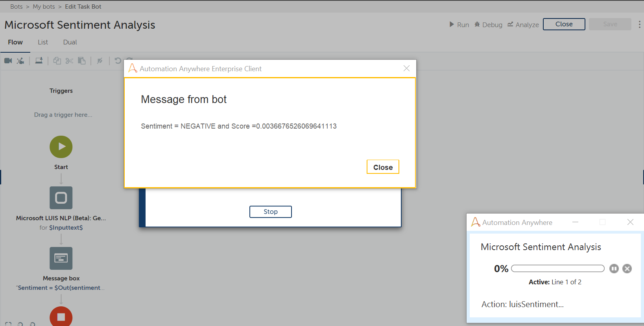Viewport: 644px width, 326px height.
Task: Select the Message box action node icon
Action: coord(61,258)
